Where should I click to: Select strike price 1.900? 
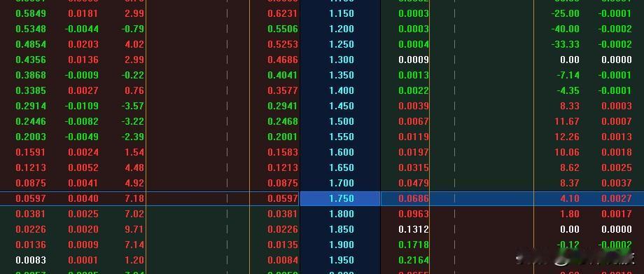pyautogui.click(x=342, y=245)
